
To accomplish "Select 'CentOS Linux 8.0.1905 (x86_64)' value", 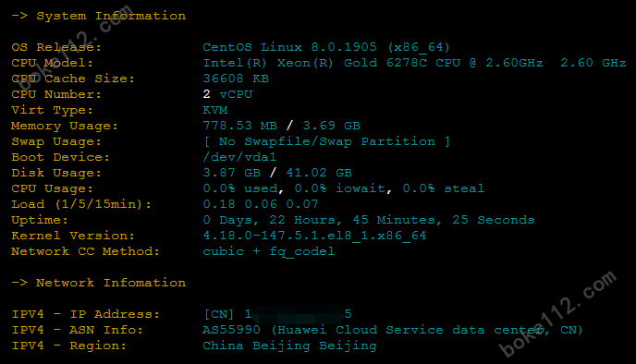I will point(326,47).
